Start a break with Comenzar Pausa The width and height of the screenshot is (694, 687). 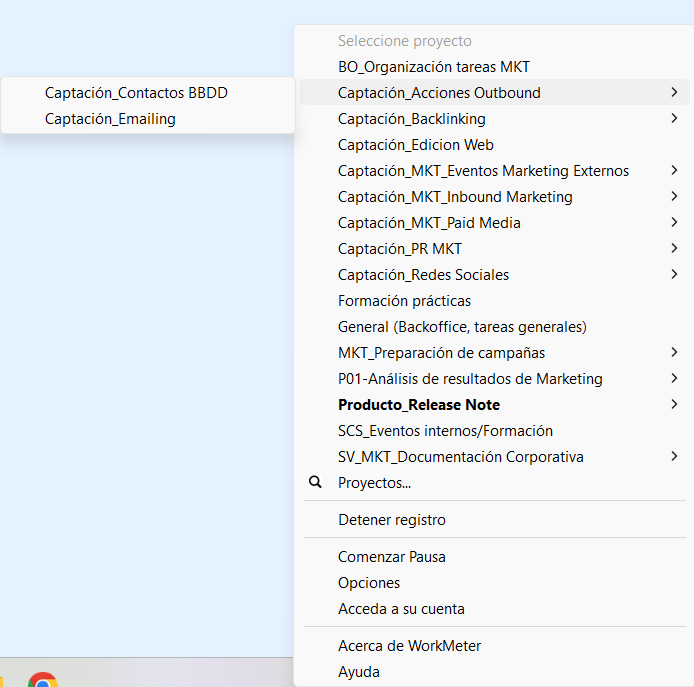coord(392,557)
